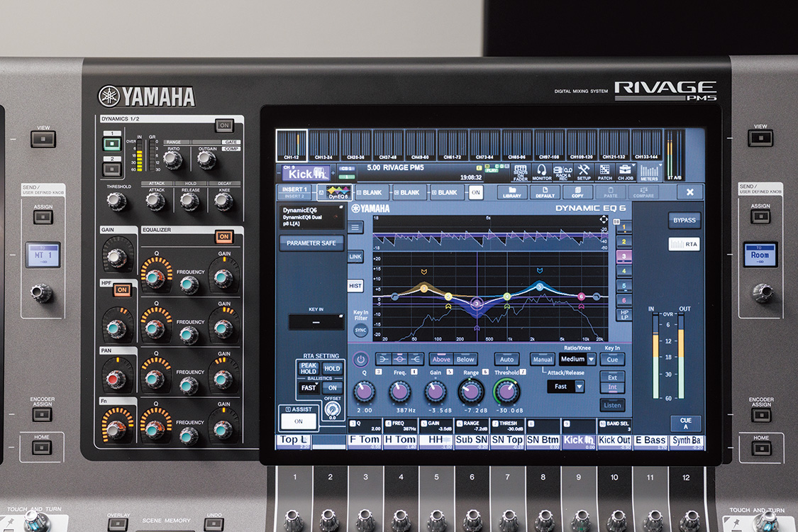The height and width of the screenshot is (532, 798).
Task: Select Ext key in source
Action: point(612,377)
